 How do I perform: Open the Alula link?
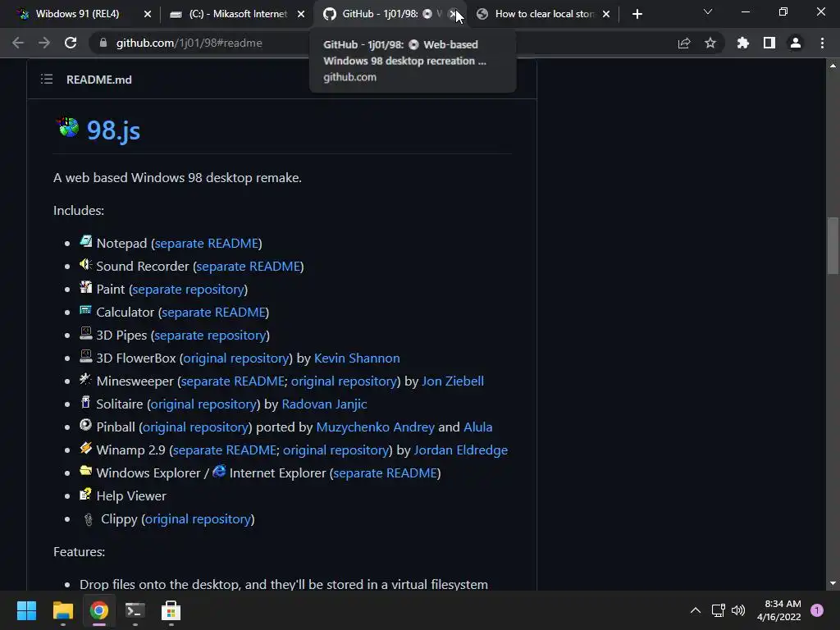478,427
